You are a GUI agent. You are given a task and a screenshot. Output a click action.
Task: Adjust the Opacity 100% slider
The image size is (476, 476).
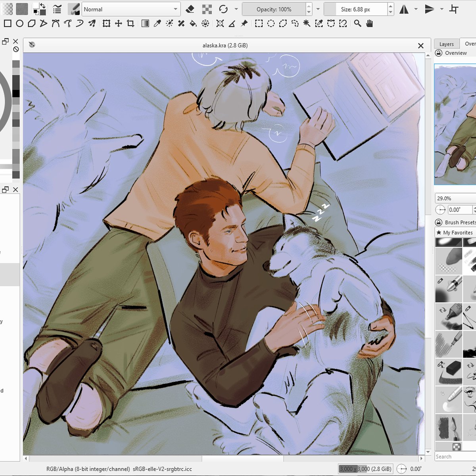coord(274,9)
